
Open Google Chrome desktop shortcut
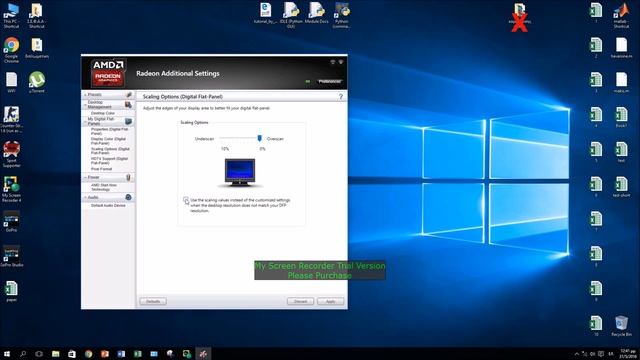coord(11,50)
